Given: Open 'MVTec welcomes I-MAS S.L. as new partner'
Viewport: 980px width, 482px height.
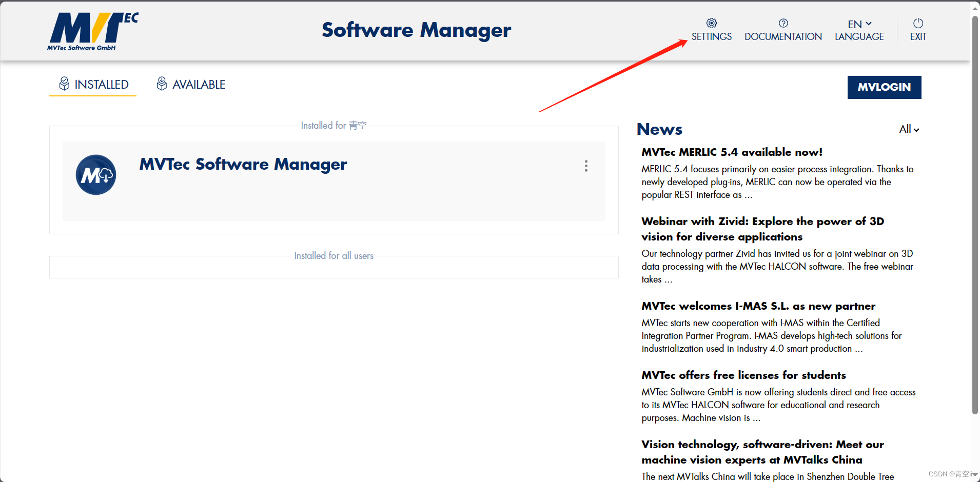Looking at the screenshot, I should click(x=758, y=306).
